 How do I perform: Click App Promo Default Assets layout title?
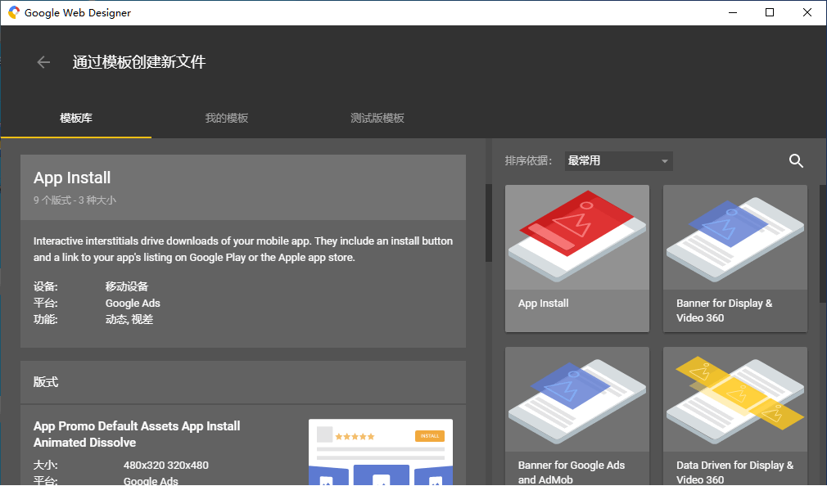137,434
